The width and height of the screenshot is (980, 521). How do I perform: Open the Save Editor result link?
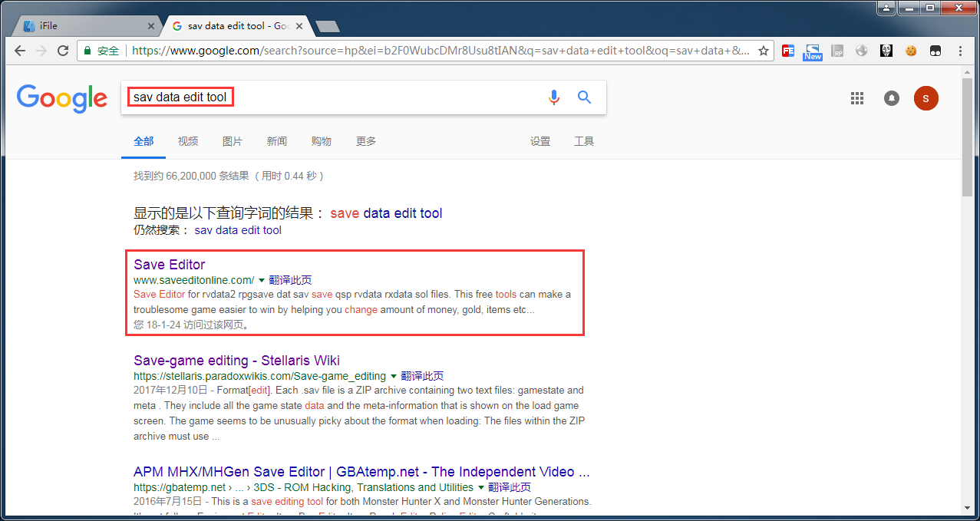pos(170,264)
